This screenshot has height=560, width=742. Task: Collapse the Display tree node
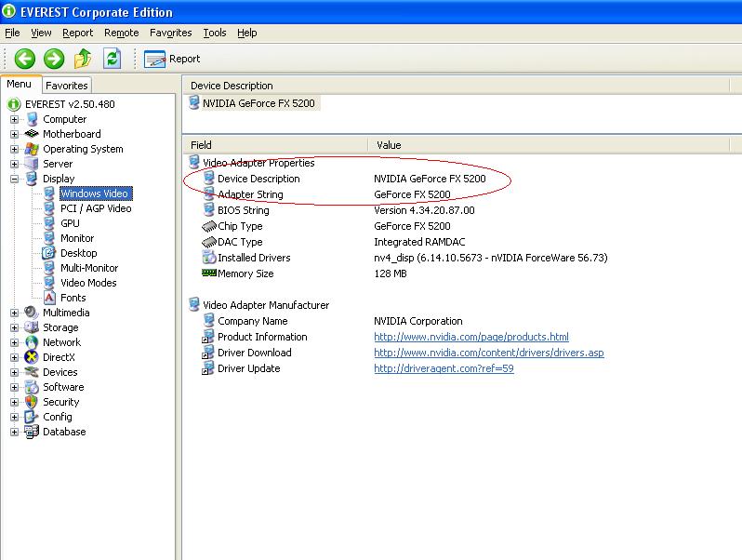14,179
